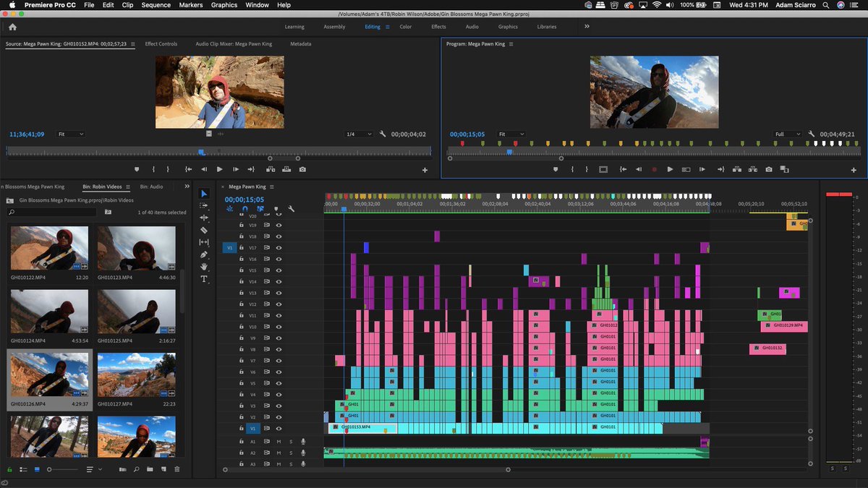Switch project bin to icon view
868x488 pixels.
37,469
